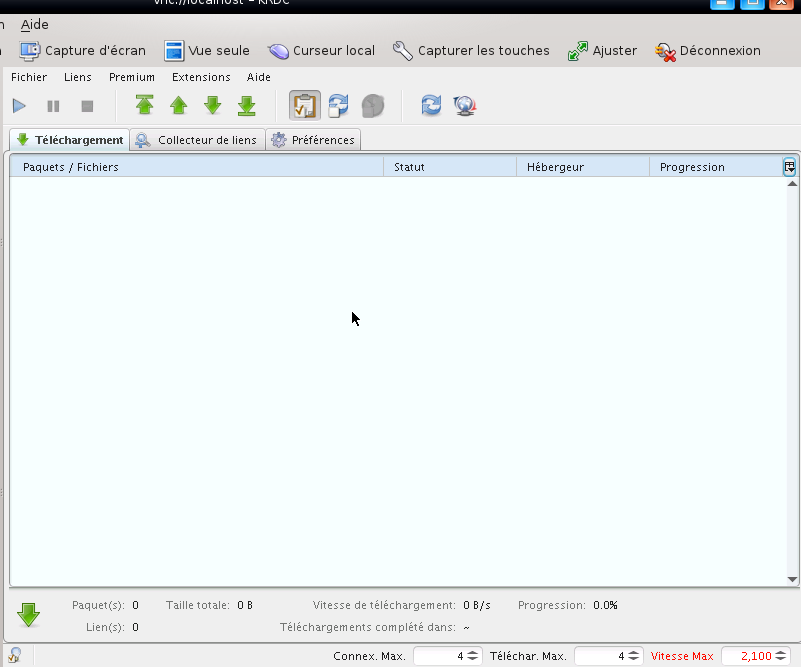Move selection to bottom of list

pos(247,105)
